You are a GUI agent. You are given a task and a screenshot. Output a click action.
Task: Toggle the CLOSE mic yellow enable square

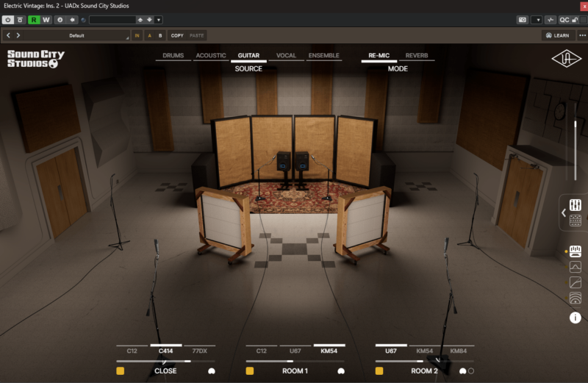point(121,371)
